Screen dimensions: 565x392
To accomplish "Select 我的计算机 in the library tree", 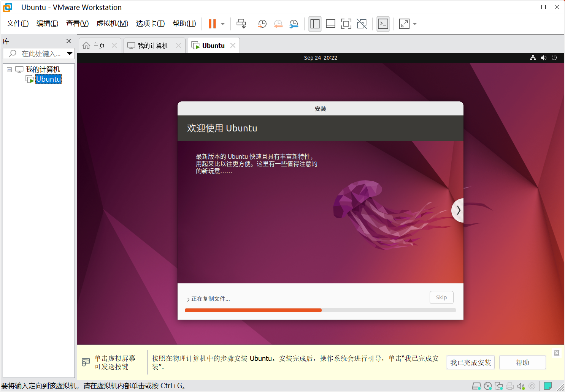I will coord(43,70).
